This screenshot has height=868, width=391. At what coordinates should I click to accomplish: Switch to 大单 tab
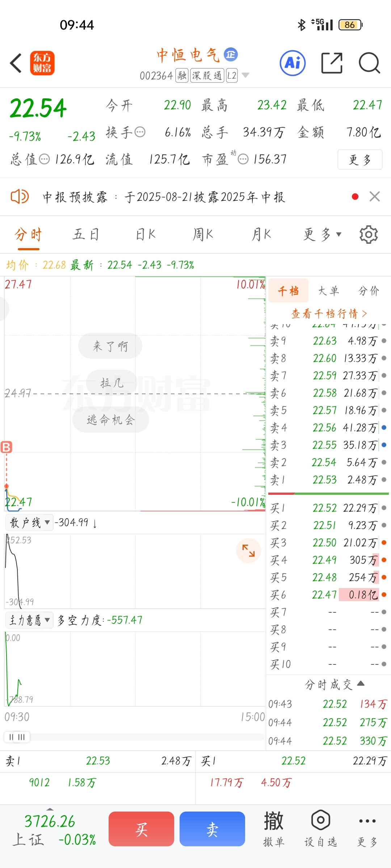(328, 290)
